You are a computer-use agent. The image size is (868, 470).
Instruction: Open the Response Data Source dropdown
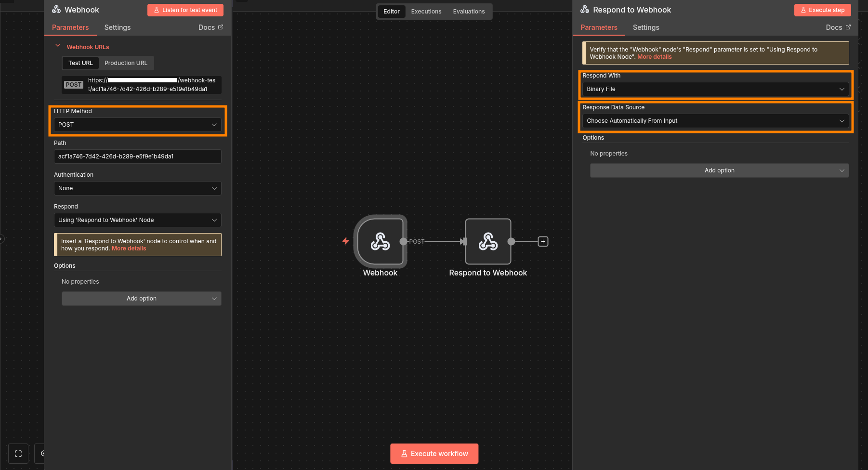(x=715, y=121)
